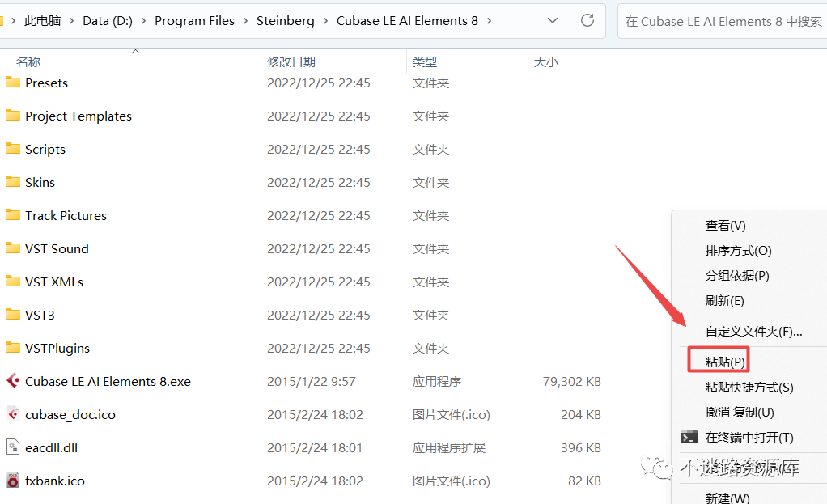This screenshot has height=504, width=827.
Task: Open 分组依据(P) in context menu
Action: click(x=737, y=276)
